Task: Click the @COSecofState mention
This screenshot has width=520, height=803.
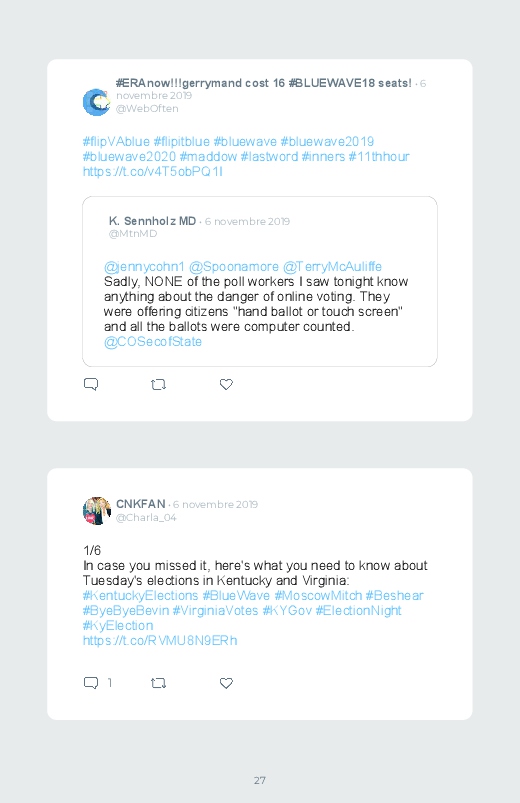Action: pyautogui.click(x=153, y=342)
